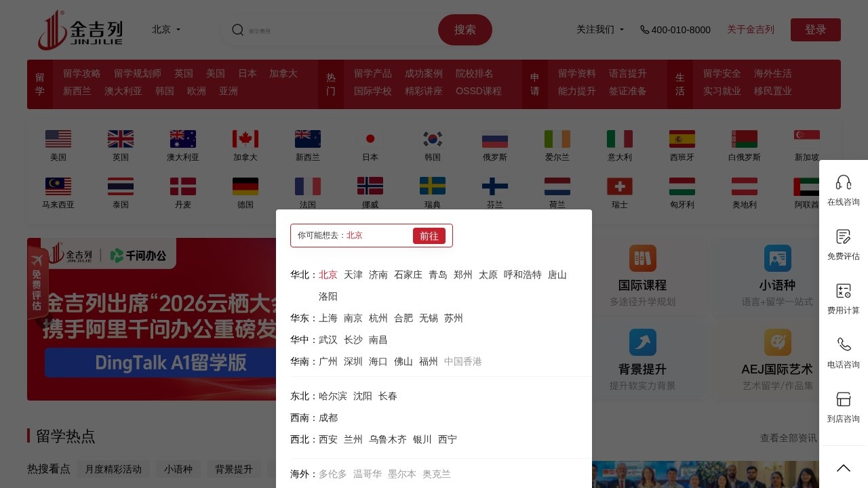Open the 到店咨询 store icon

[x=844, y=399]
